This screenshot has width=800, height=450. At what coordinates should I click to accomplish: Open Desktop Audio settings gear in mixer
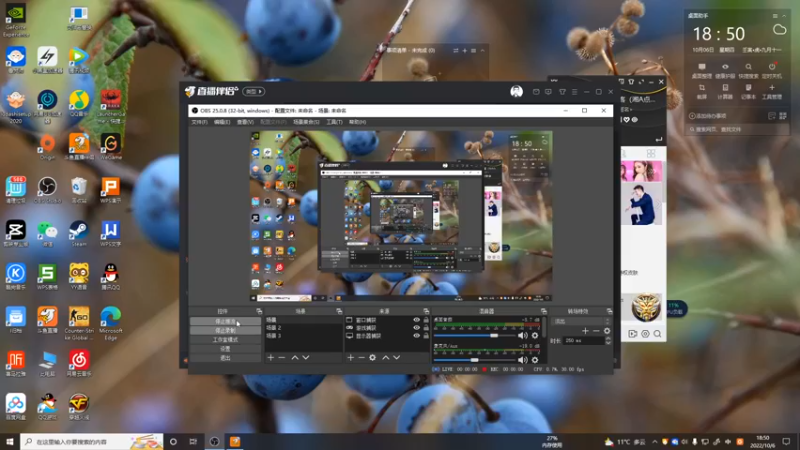click(x=535, y=335)
